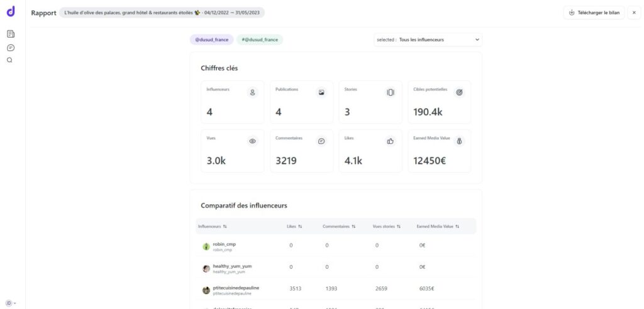Toggle the #@dusud_france hashtag tag

[260, 40]
